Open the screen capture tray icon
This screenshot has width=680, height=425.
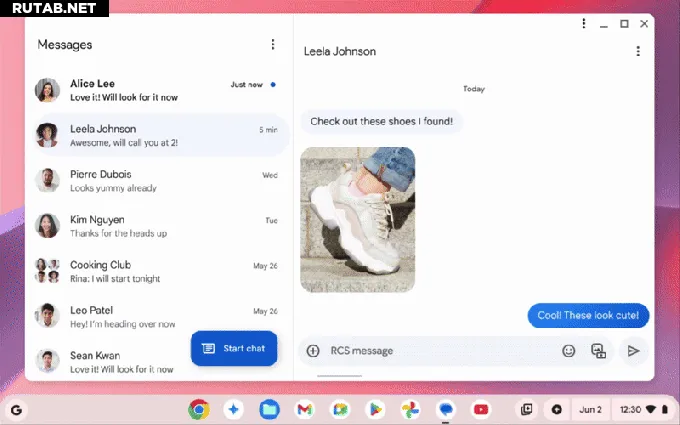coord(526,409)
